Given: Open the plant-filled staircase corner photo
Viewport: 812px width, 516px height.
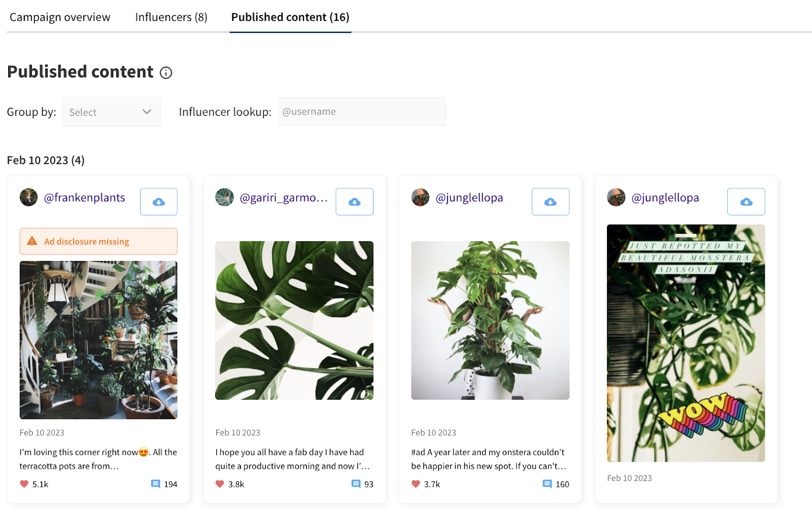Looking at the screenshot, I should [98, 340].
